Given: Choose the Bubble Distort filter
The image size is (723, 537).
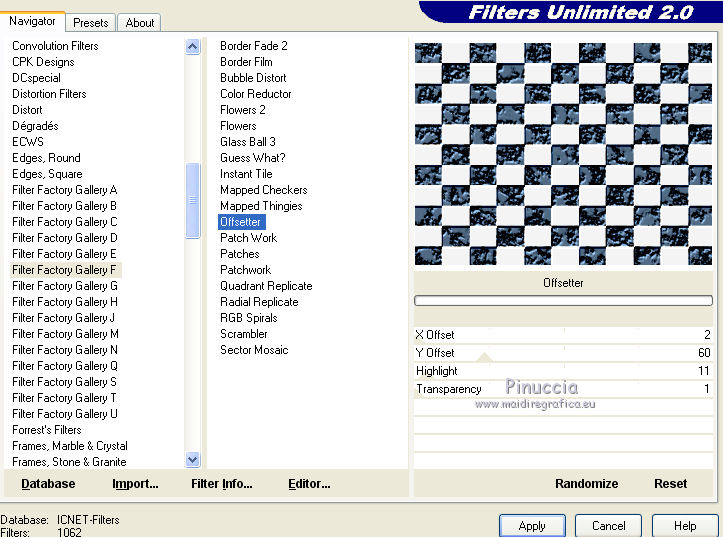Looking at the screenshot, I should (253, 78).
